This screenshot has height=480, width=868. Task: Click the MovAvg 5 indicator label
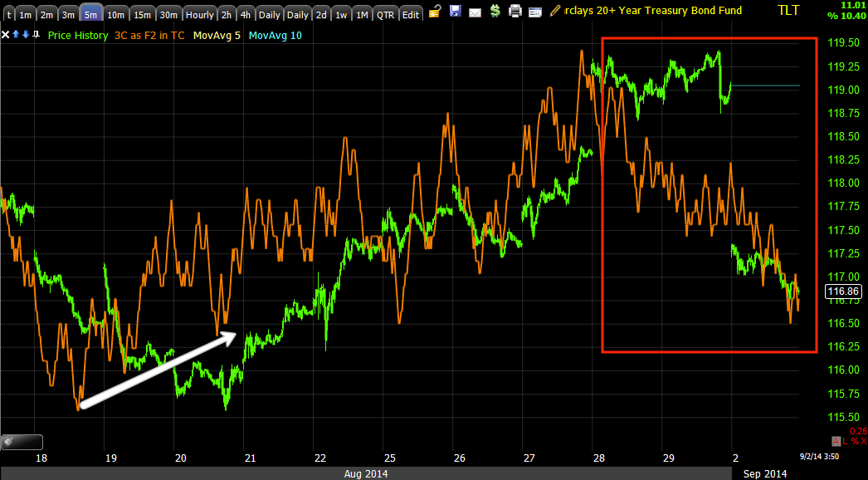tap(217, 36)
